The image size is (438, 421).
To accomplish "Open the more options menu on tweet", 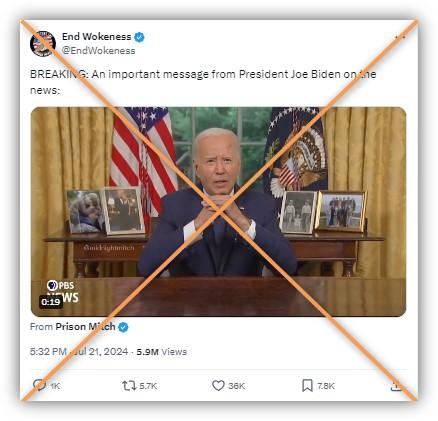I will [400, 37].
